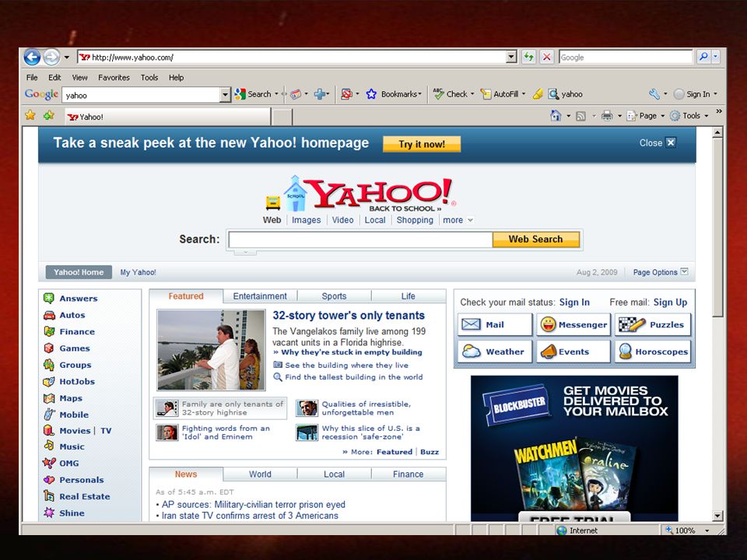
Task: Click the Mail envelope button
Action: (495, 325)
